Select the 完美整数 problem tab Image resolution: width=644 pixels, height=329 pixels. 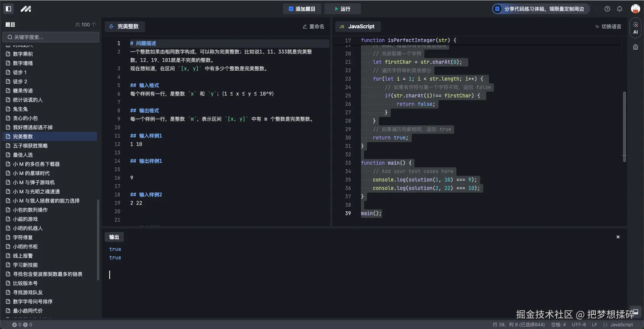pyautogui.click(x=125, y=26)
